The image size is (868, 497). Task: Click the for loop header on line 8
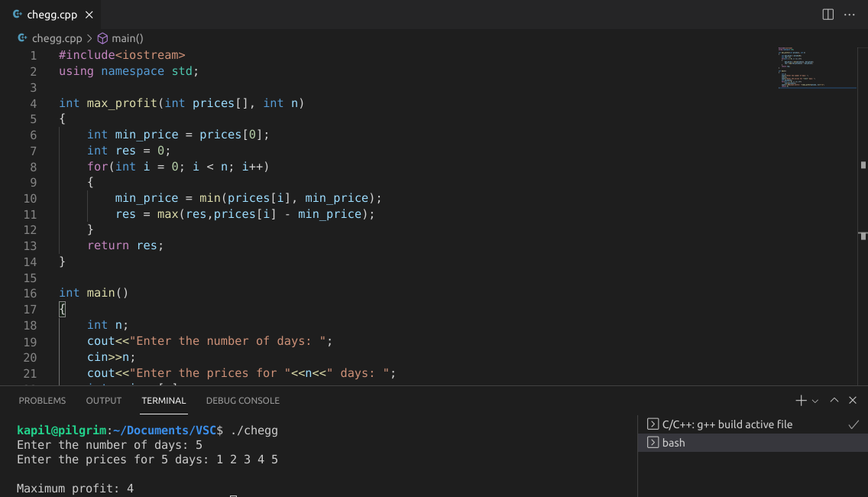[178, 167]
